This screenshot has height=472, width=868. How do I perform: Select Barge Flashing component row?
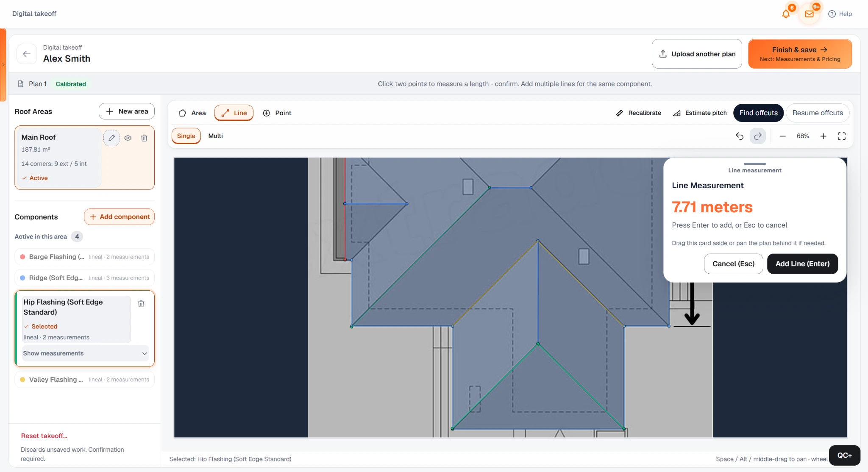85,257
